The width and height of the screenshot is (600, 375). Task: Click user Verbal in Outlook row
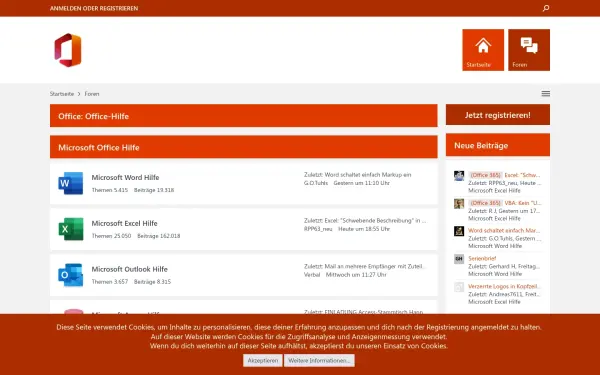312,275
